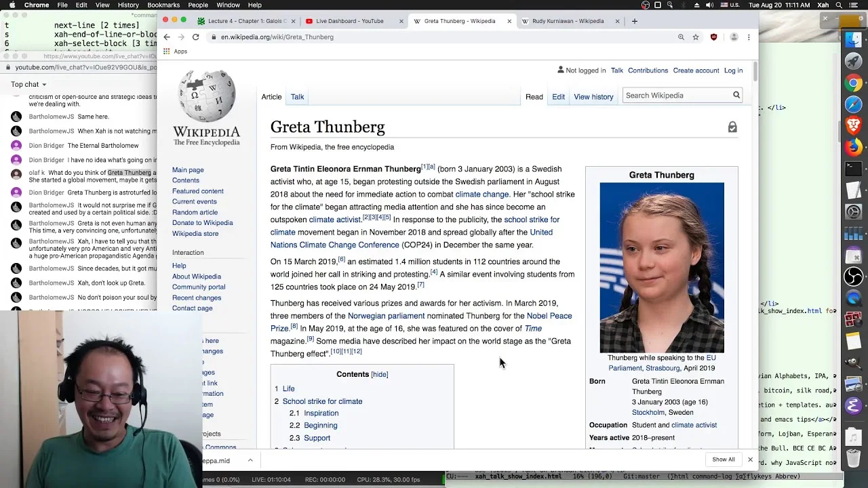This screenshot has height=488, width=868.
Task: Open the Stockholm link in infobox
Action: point(648,413)
